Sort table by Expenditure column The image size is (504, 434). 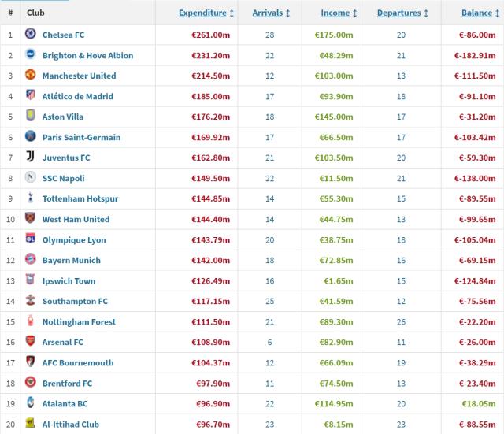(206, 13)
